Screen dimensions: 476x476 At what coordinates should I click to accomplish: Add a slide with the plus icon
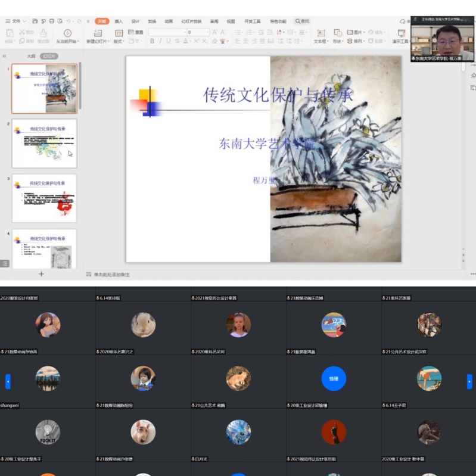point(41,274)
